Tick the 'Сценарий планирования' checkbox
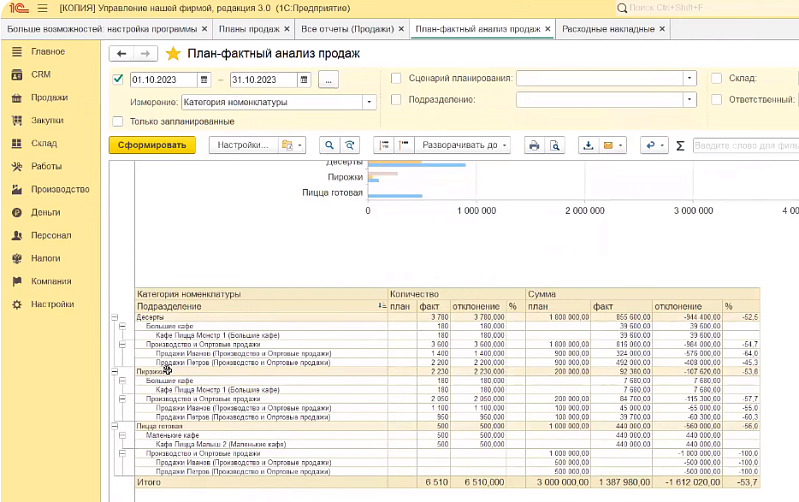799x502 pixels. (x=397, y=78)
